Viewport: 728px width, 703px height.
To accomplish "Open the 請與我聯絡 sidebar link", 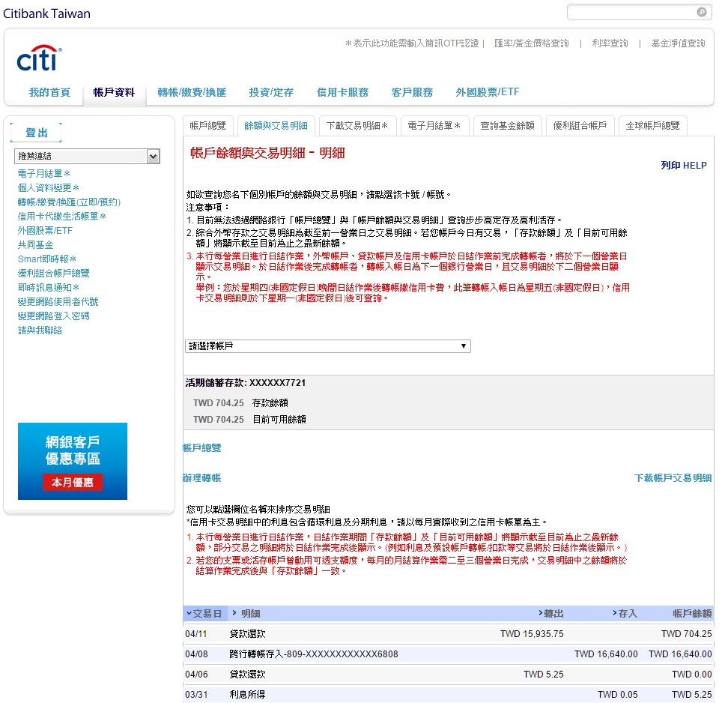I will [x=40, y=331].
